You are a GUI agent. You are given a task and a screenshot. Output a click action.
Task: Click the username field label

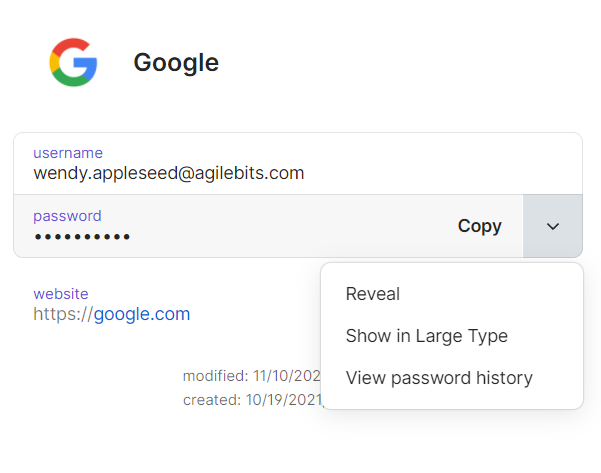[x=68, y=153]
